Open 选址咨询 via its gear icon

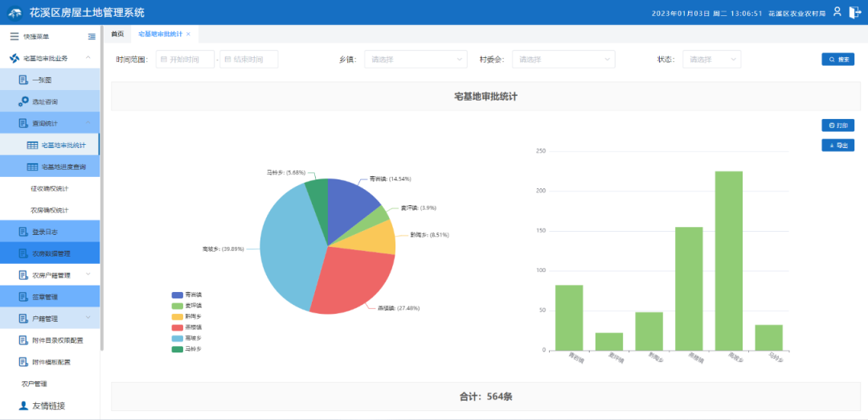click(x=23, y=101)
